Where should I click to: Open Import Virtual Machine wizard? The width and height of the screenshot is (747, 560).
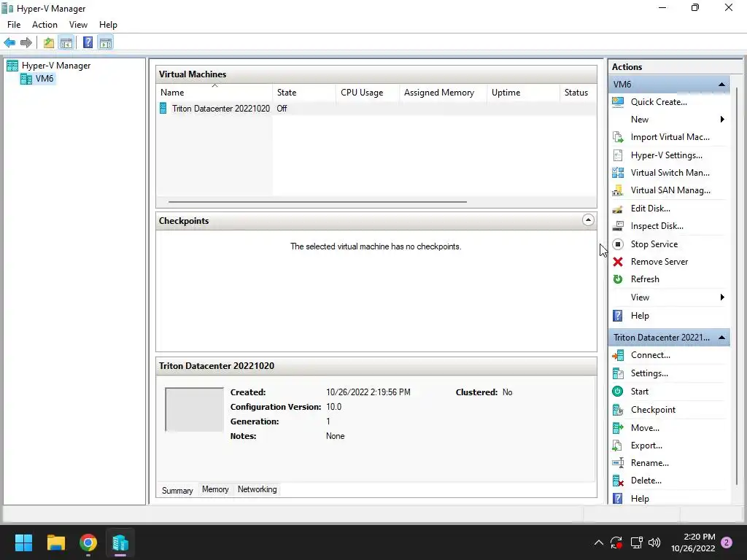tap(670, 137)
